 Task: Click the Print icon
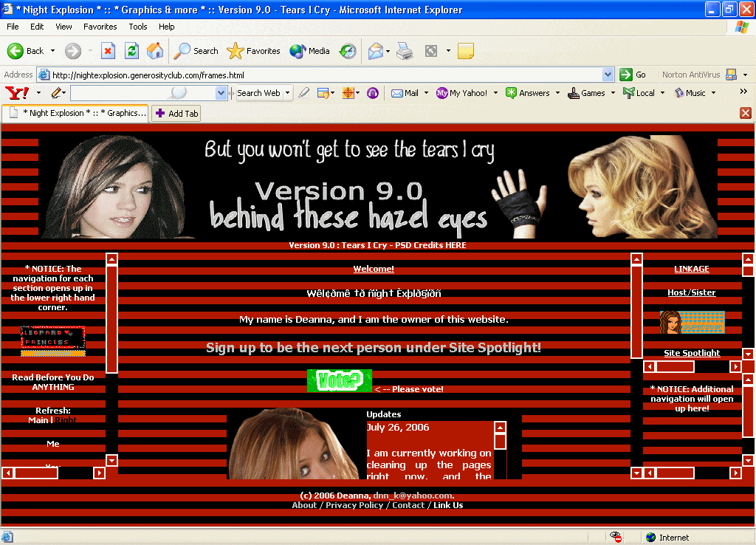404,51
